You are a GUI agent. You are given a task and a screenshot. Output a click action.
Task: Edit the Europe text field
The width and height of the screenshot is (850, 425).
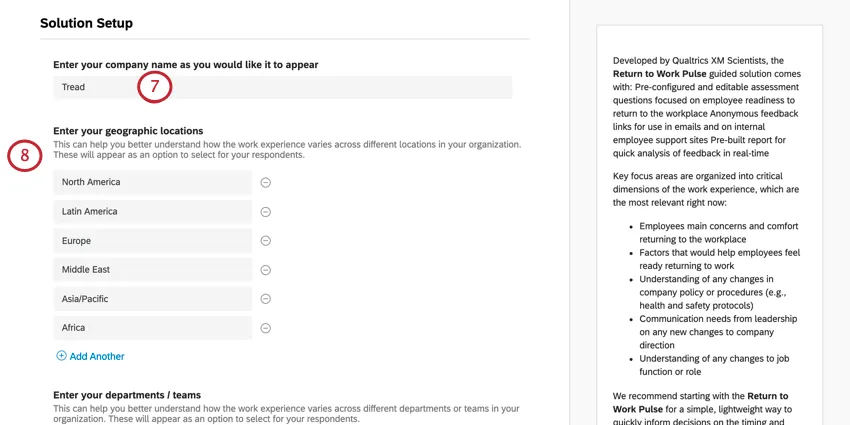(152, 241)
